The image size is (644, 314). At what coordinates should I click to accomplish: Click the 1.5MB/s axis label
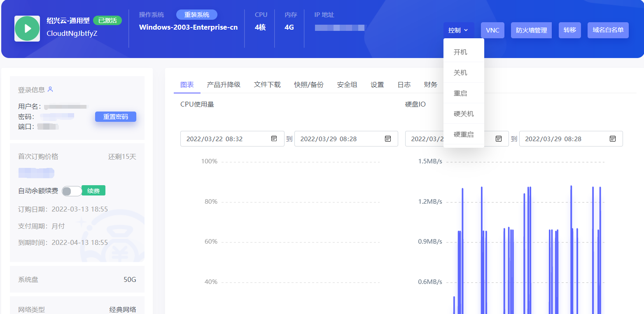[430, 161]
